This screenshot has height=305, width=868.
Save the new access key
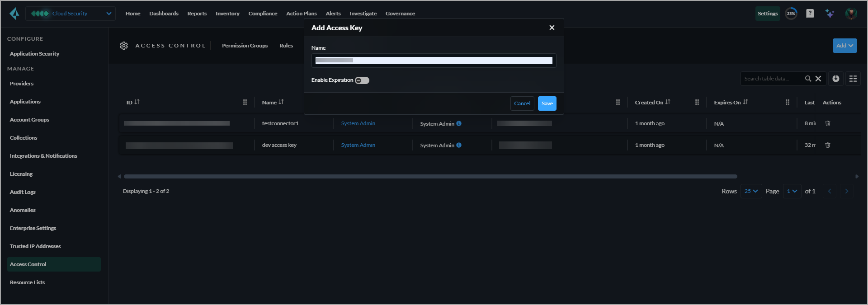547,103
